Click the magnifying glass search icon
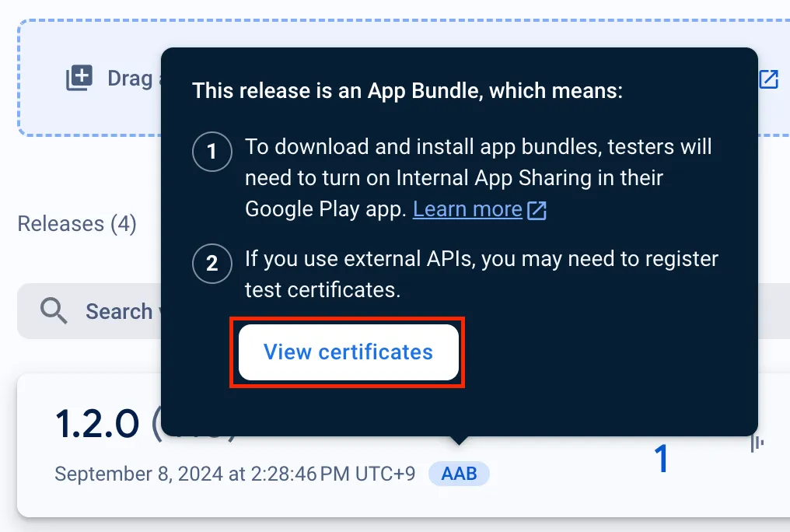Viewport: 790px width, 532px height. pyautogui.click(x=53, y=310)
